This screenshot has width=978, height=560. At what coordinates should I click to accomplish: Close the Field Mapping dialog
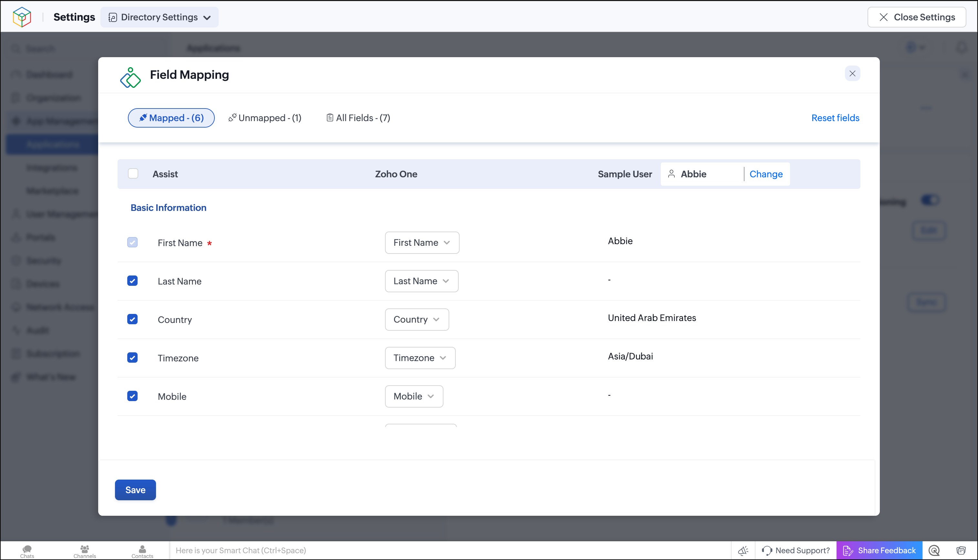[x=852, y=73]
